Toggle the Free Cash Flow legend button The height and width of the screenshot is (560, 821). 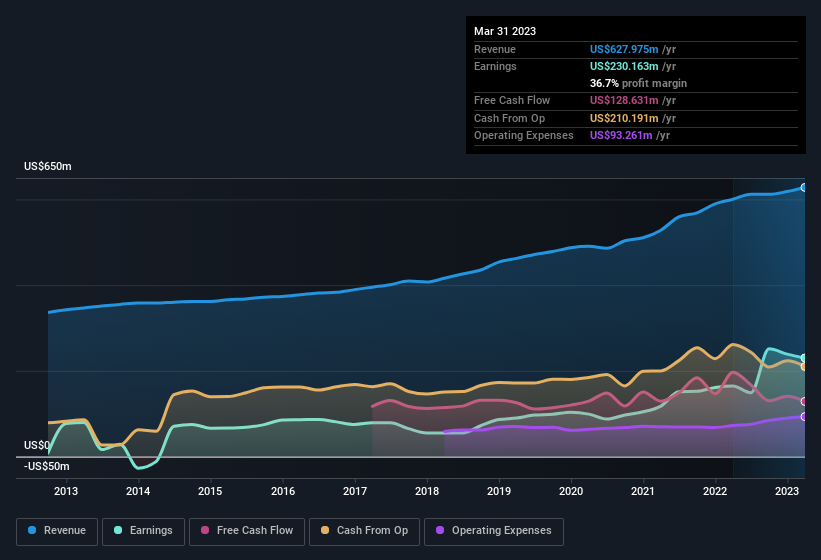tap(247, 531)
